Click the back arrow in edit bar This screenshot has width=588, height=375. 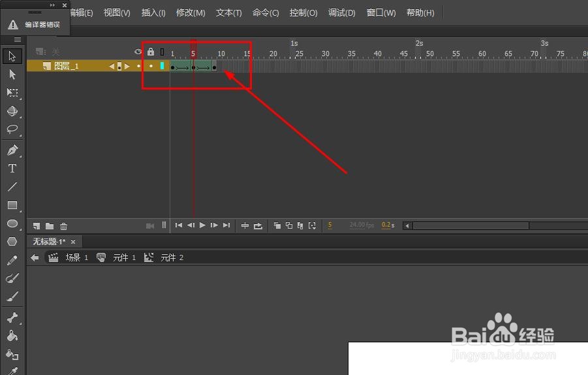pos(35,257)
